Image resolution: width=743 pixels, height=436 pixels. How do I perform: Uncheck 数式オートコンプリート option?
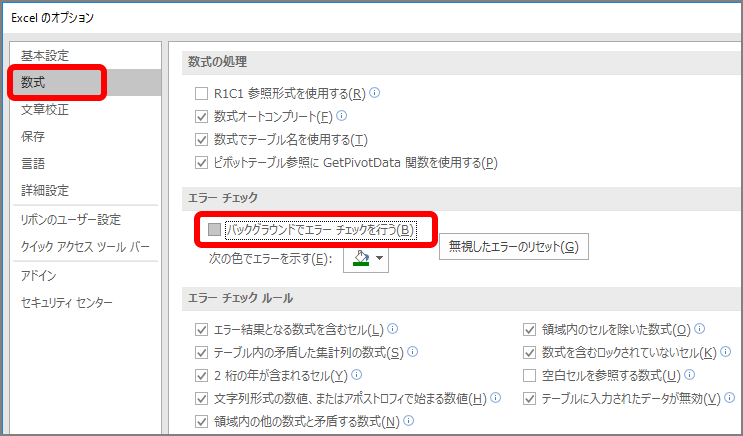(x=201, y=117)
